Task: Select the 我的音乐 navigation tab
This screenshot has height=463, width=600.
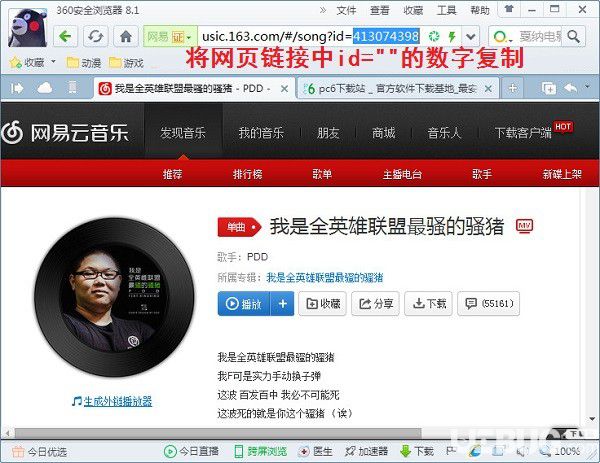Action: pos(261,133)
